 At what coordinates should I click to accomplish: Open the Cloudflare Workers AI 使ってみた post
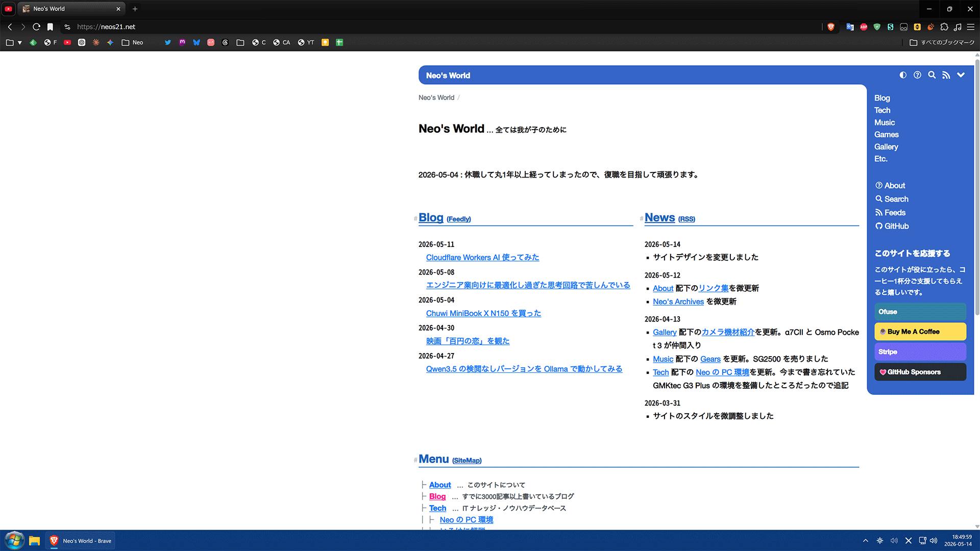[482, 258]
